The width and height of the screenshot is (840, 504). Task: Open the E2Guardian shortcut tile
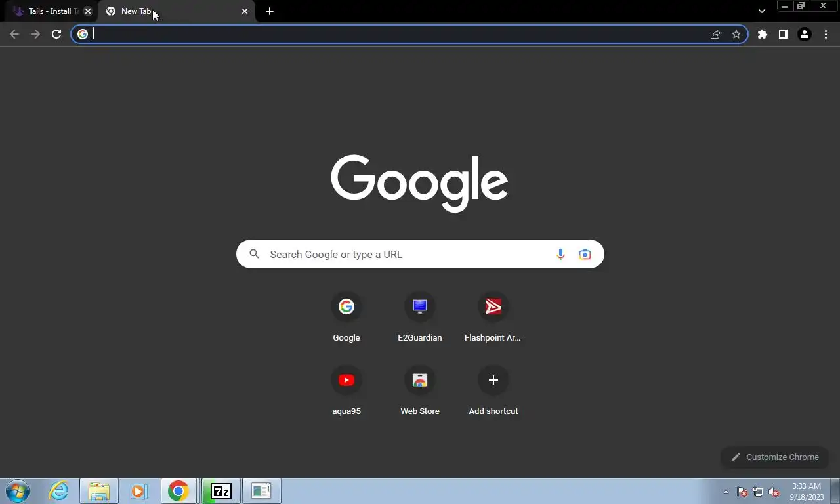pyautogui.click(x=420, y=318)
